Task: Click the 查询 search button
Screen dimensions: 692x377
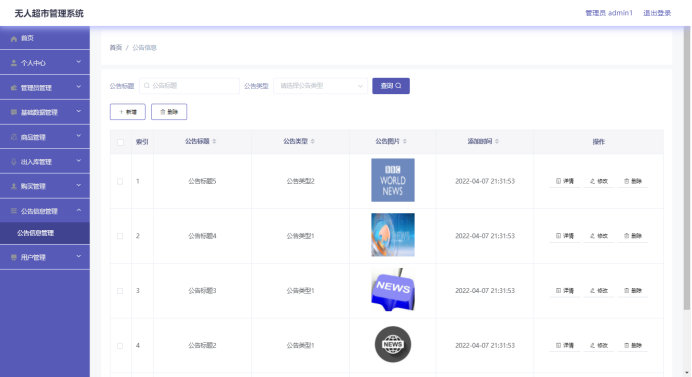Action: click(391, 86)
